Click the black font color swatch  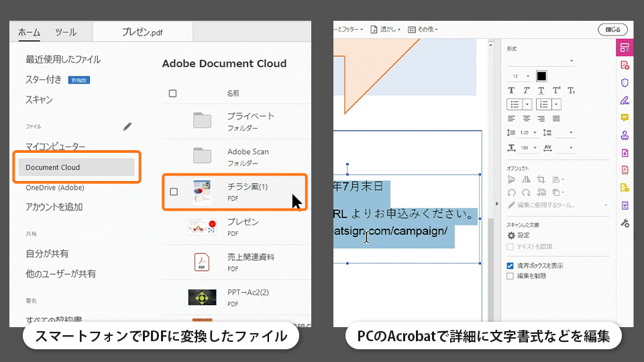(541, 76)
